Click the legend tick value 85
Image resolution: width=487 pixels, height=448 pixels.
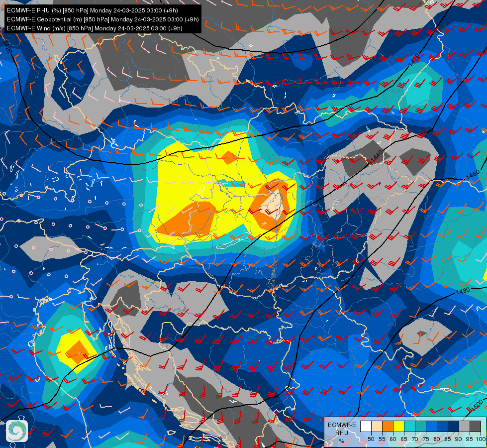[x=448, y=439]
